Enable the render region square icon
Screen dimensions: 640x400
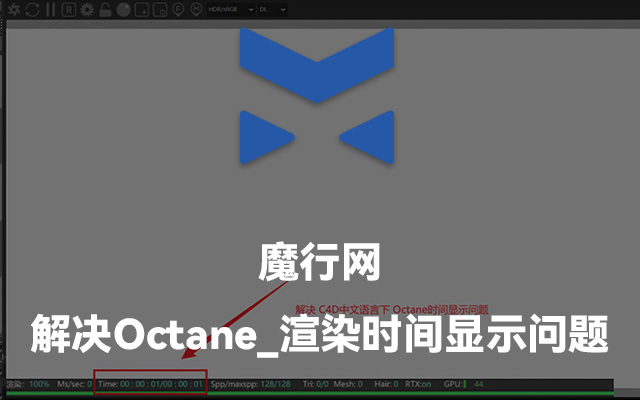[x=142, y=9]
